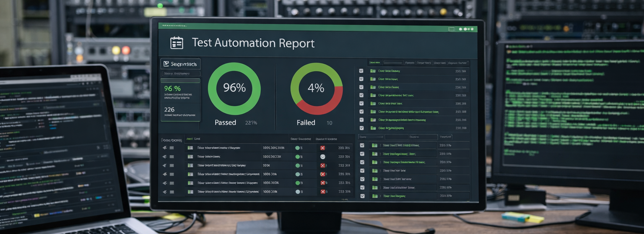Click the top-left sidebar button with checkbox icon
The height and width of the screenshot is (234, 644).
pyautogui.click(x=180, y=64)
